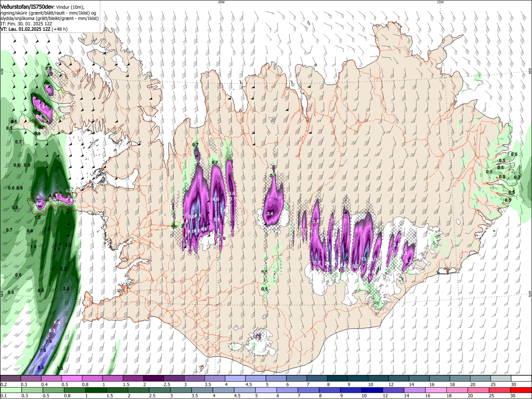The height and width of the screenshot is (399, 532).
Task: Select the dark teal swatch in the snow scale
Action: (337, 379)
